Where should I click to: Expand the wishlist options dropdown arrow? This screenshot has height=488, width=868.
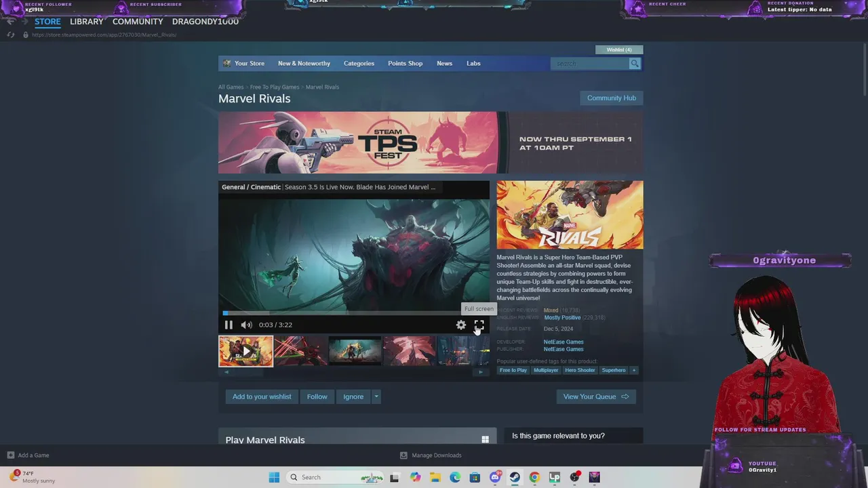[376, 396]
